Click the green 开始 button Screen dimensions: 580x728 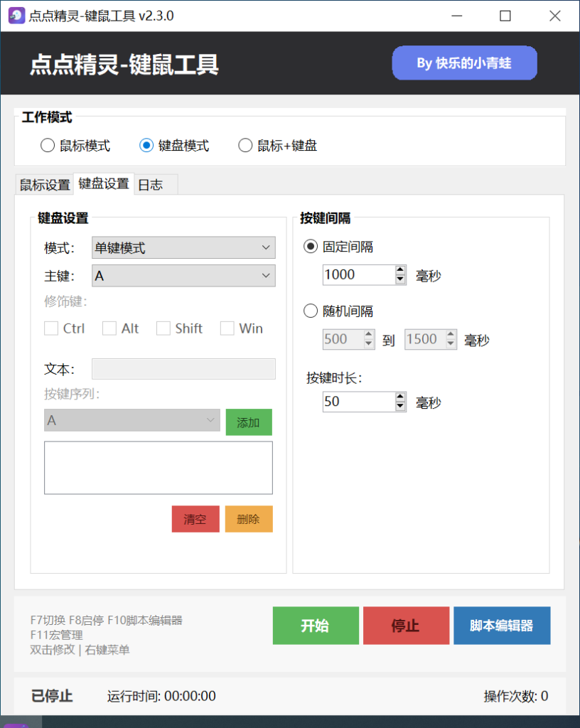[316, 626]
